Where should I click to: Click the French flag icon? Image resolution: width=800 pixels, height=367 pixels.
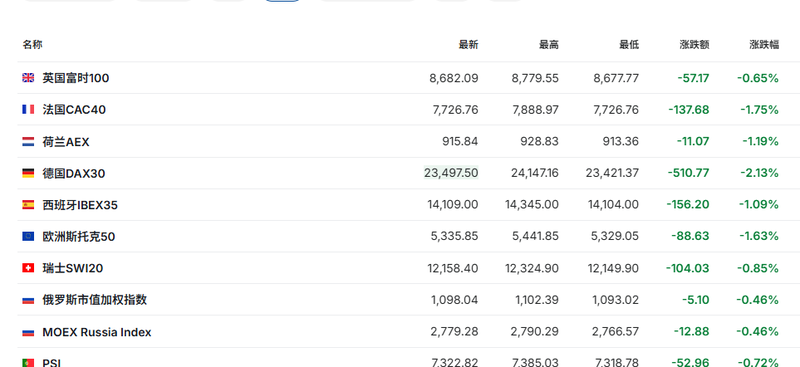click(x=28, y=110)
